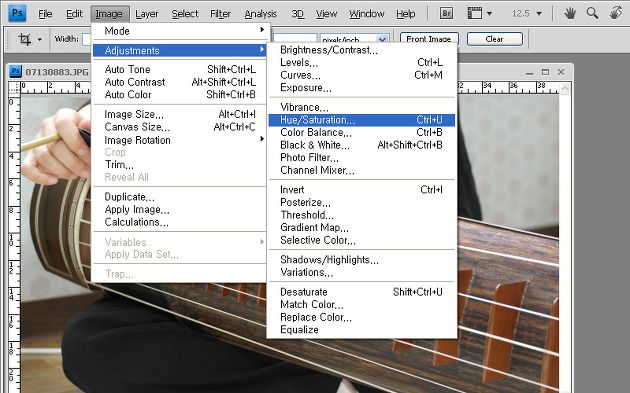The height and width of the screenshot is (393, 630).
Task: Select the Hand tool in top bar
Action: [569, 14]
